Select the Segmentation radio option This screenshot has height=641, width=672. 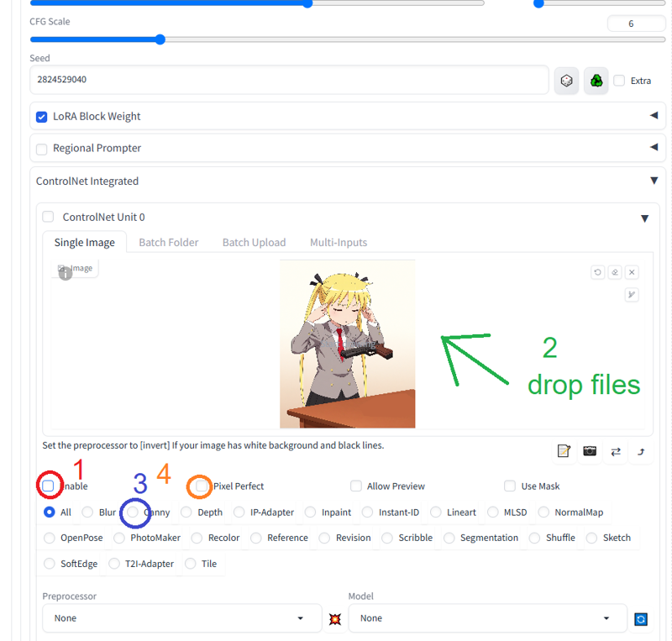pyautogui.click(x=449, y=538)
